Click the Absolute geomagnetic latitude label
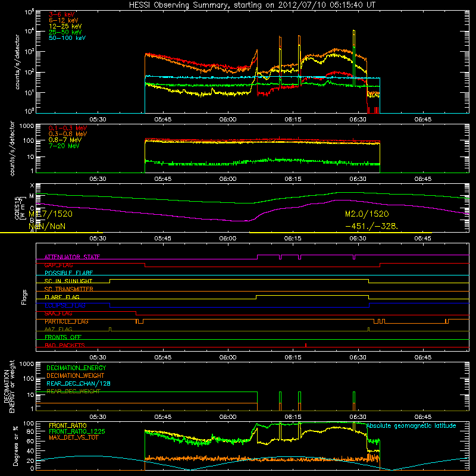The width and height of the screenshot is (476, 476). (x=411, y=426)
